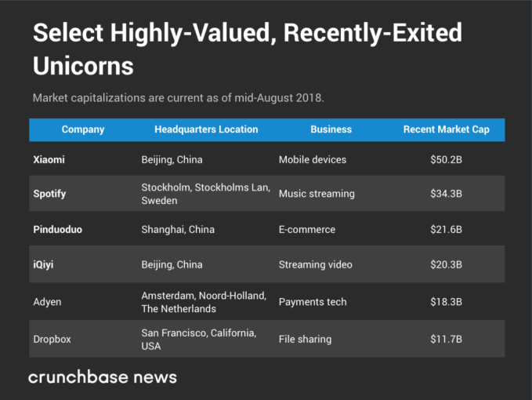Click the iQiyi company name
Screen dimensions: 532x400
point(43,265)
